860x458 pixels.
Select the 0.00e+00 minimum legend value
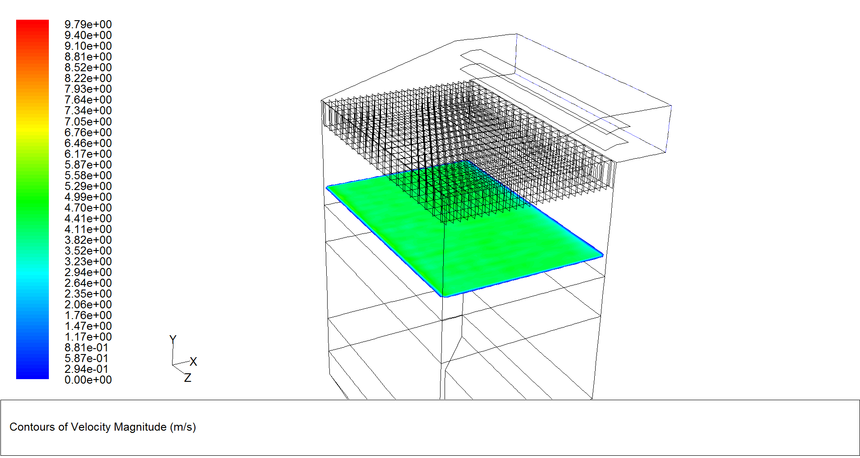[x=88, y=380]
